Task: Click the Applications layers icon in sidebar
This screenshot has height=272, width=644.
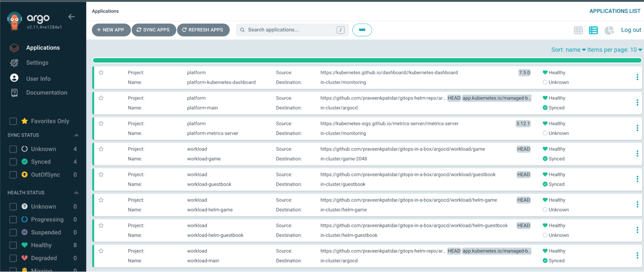Action: pos(14,48)
